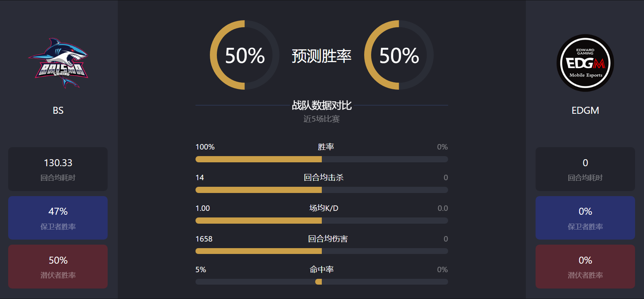644x299 pixels.
Task: Open EDGM 0% 潜伏者胜率 red card
Action: click(585, 266)
